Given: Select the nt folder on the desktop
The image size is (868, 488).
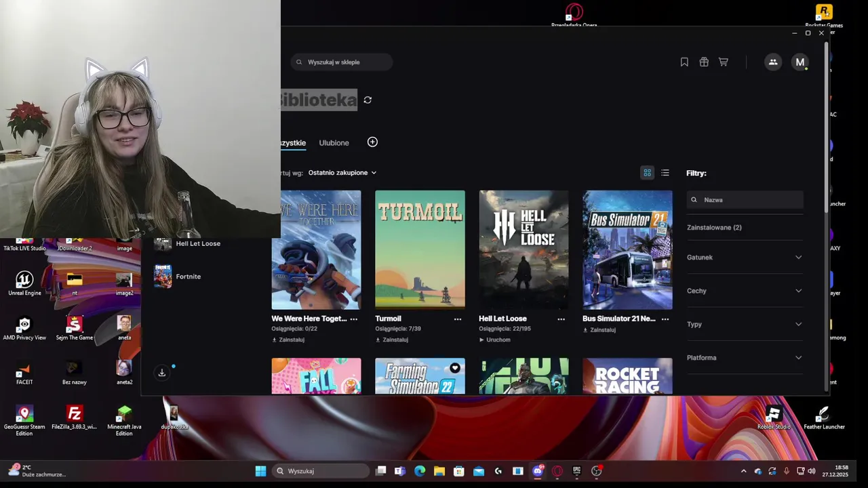Looking at the screenshot, I should click(x=75, y=283).
